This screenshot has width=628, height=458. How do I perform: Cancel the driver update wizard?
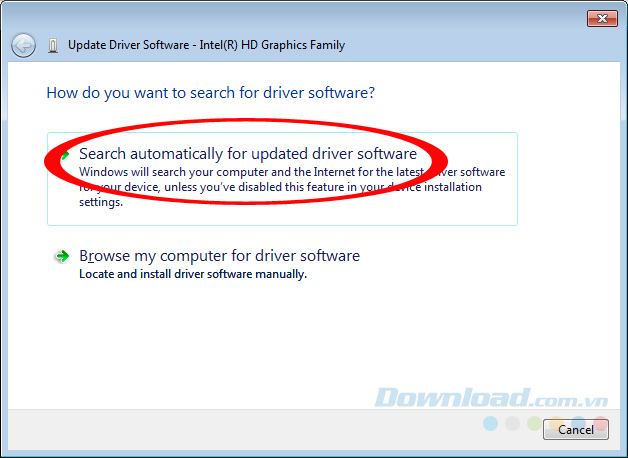(x=576, y=430)
